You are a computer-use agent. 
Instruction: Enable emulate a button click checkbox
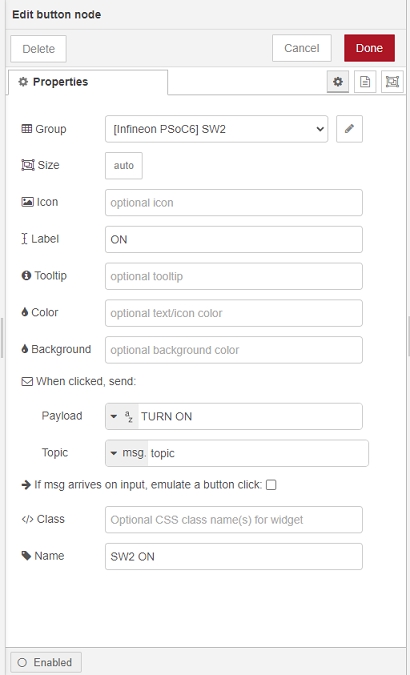point(271,485)
